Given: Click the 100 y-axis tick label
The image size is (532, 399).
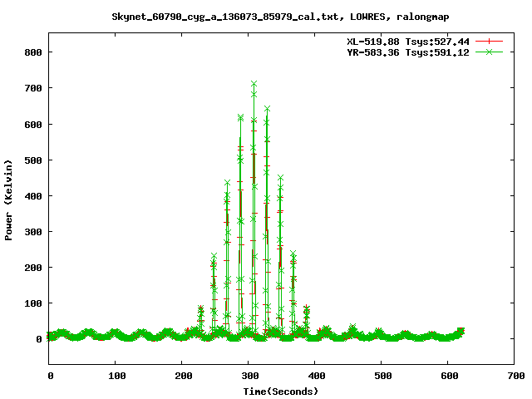Looking at the screenshot, I should pos(33,303).
